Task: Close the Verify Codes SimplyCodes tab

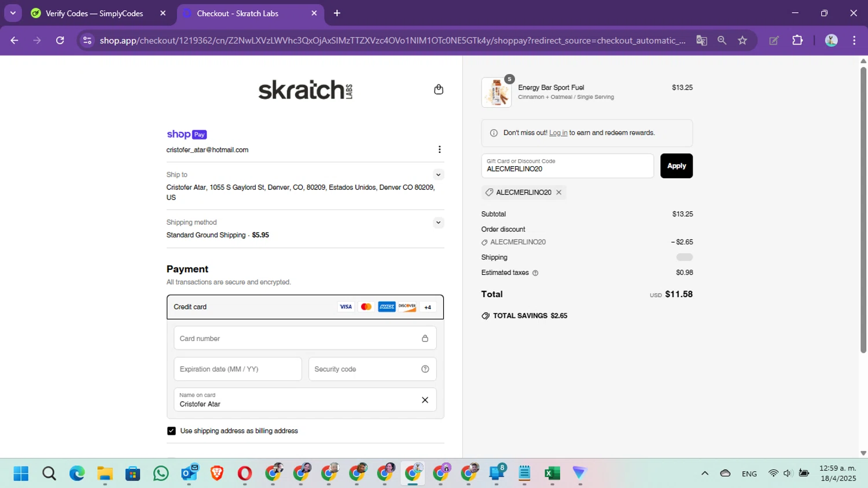Action: [163, 13]
